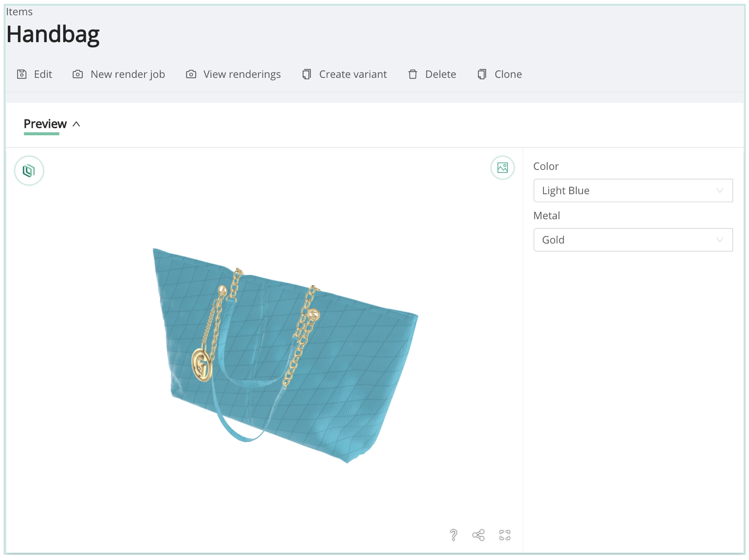The width and height of the screenshot is (749, 560).
Task: Start a New render job
Action: point(119,74)
